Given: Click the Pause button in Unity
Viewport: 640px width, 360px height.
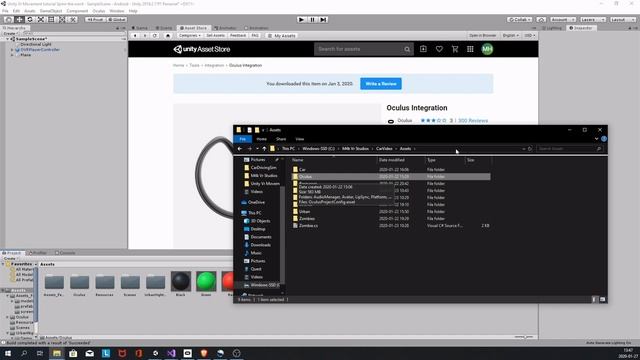Looking at the screenshot, I should point(312,20).
